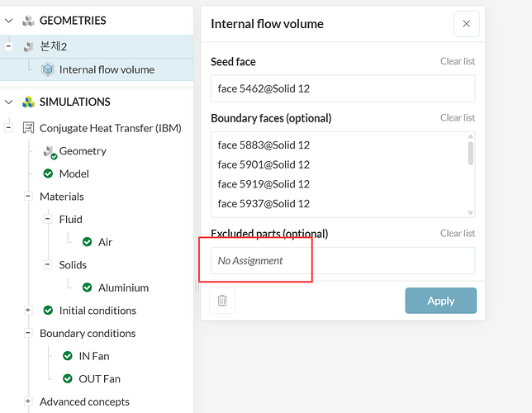Collapse the GEOMETRIES section chevron
The height and width of the screenshot is (413, 532).
(9, 21)
